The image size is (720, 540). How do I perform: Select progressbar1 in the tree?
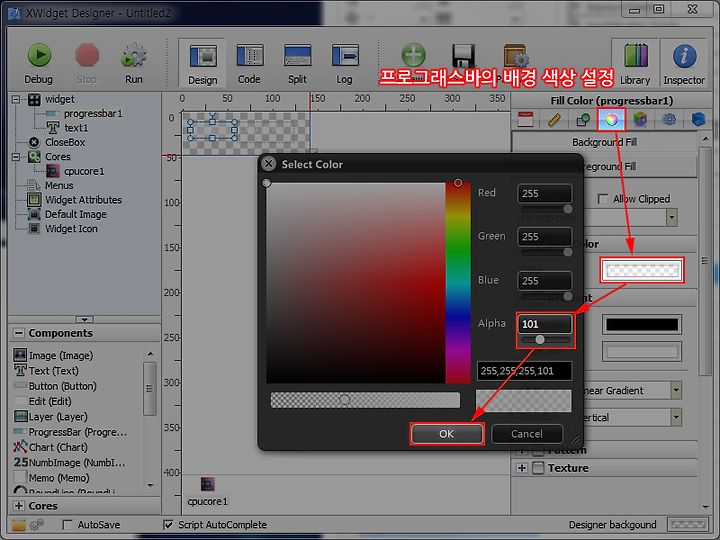[x=93, y=113]
